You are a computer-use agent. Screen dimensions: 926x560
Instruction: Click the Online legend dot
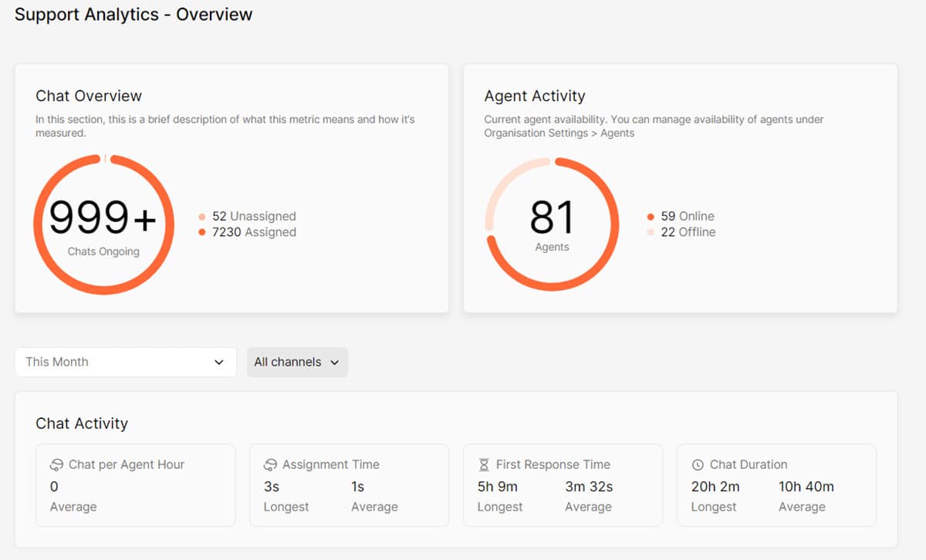point(651,217)
